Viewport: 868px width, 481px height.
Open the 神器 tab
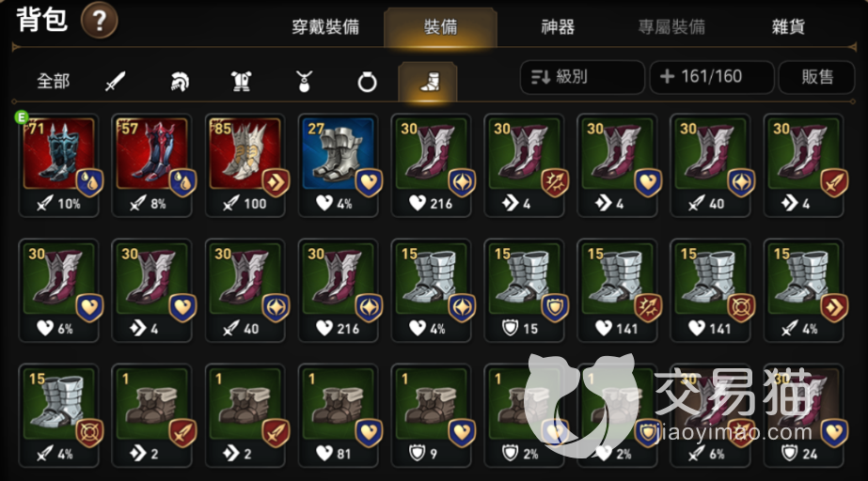coord(558,26)
